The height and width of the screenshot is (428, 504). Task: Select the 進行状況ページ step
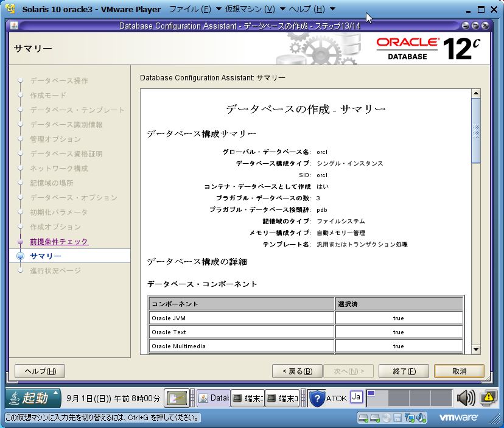55,271
